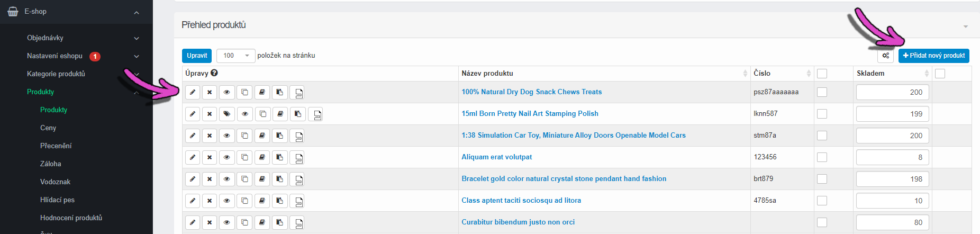Tick checkbox for product psz87aaaaaaa
The height and width of the screenshot is (234, 980).
[x=822, y=92]
